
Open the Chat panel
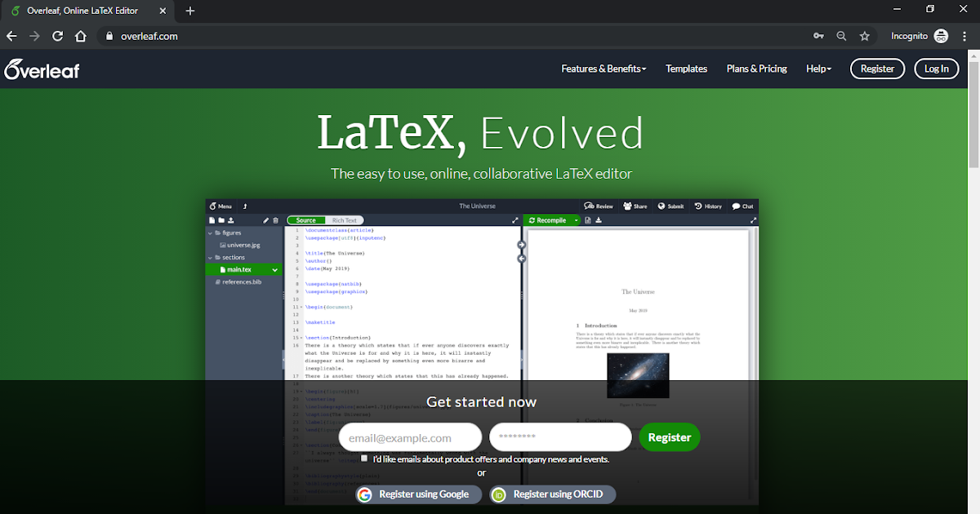point(742,206)
